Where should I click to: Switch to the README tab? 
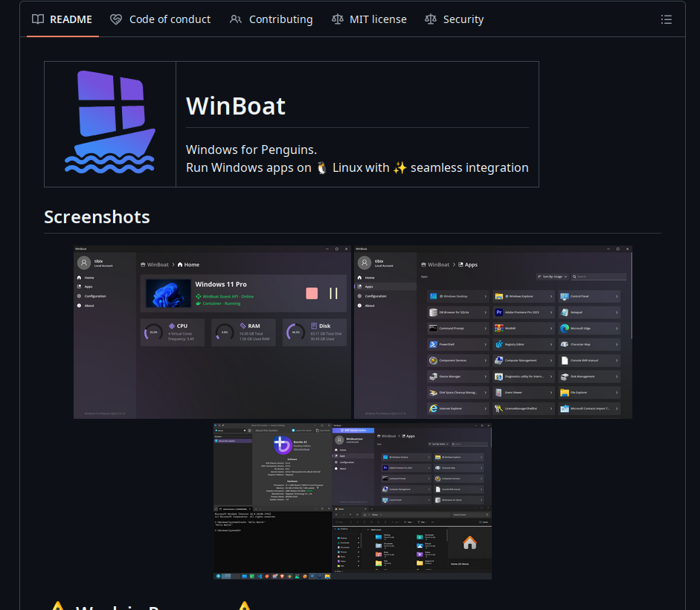pos(62,19)
